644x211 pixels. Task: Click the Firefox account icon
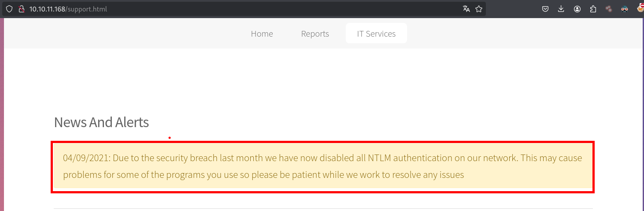coord(577,9)
